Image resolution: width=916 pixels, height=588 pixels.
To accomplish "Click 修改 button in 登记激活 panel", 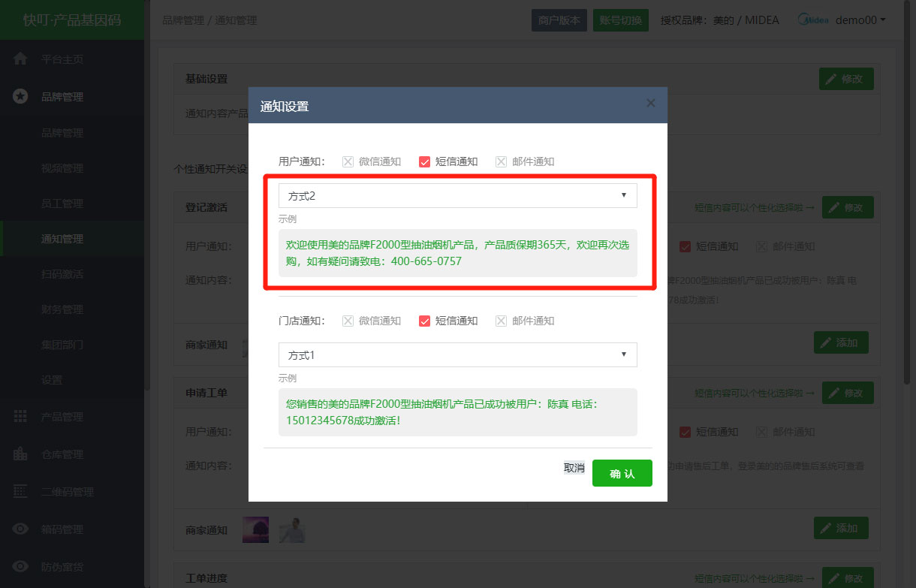I will (848, 207).
